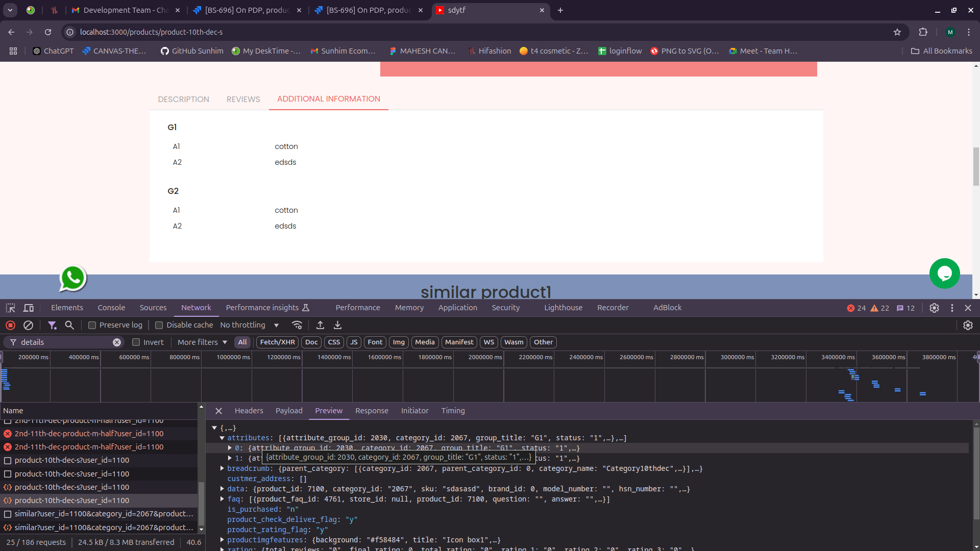Open the apps grid in bookmarks bar
This screenshot has width=980, height=551.
(x=13, y=51)
